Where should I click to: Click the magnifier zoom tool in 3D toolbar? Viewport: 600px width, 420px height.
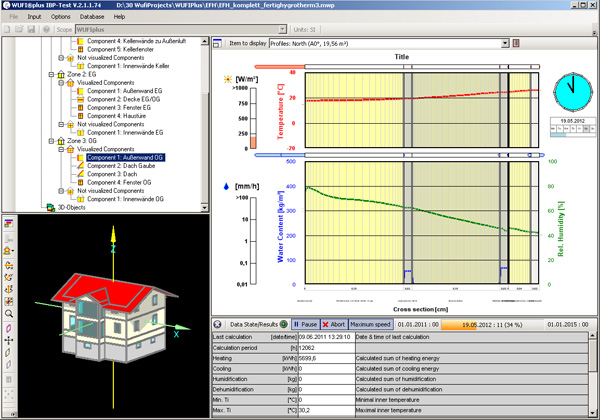[x=9, y=313]
